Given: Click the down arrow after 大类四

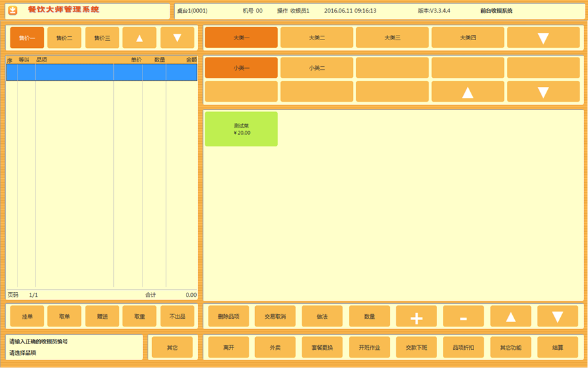Looking at the screenshot, I should pos(543,38).
